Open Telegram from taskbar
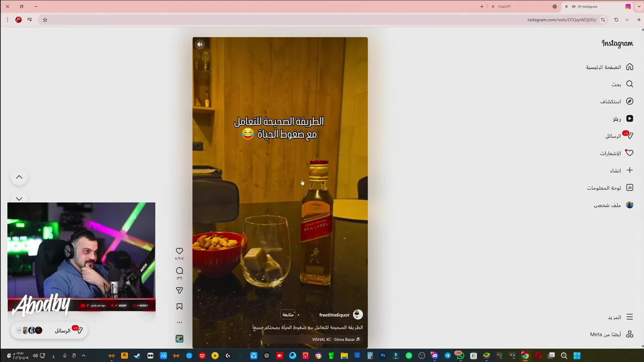The image size is (644, 362). click(447, 356)
